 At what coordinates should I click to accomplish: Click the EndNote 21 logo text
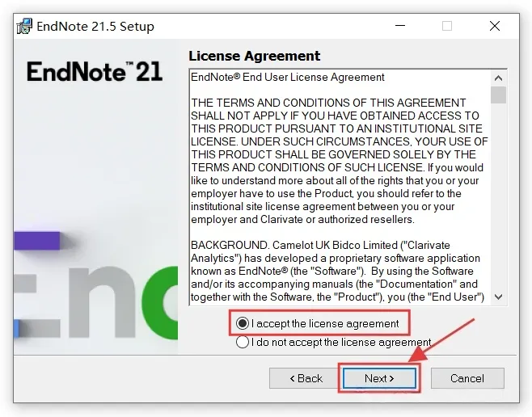[x=95, y=72]
